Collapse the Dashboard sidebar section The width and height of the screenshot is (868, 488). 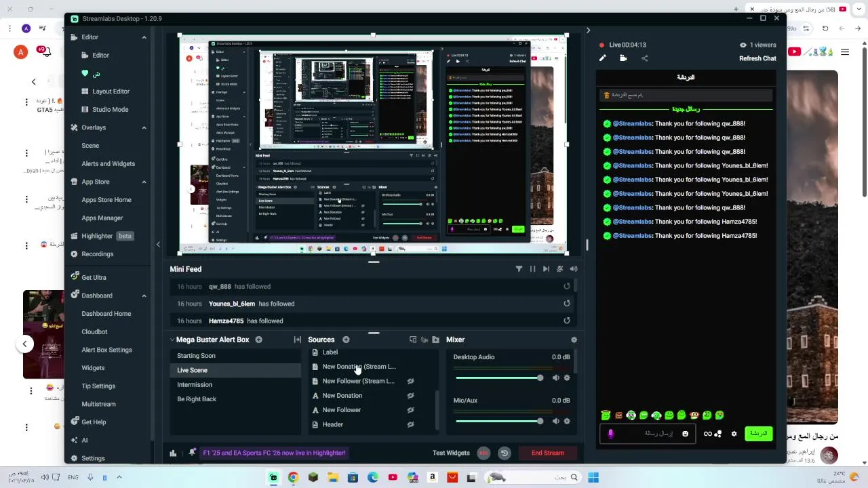click(144, 296)
